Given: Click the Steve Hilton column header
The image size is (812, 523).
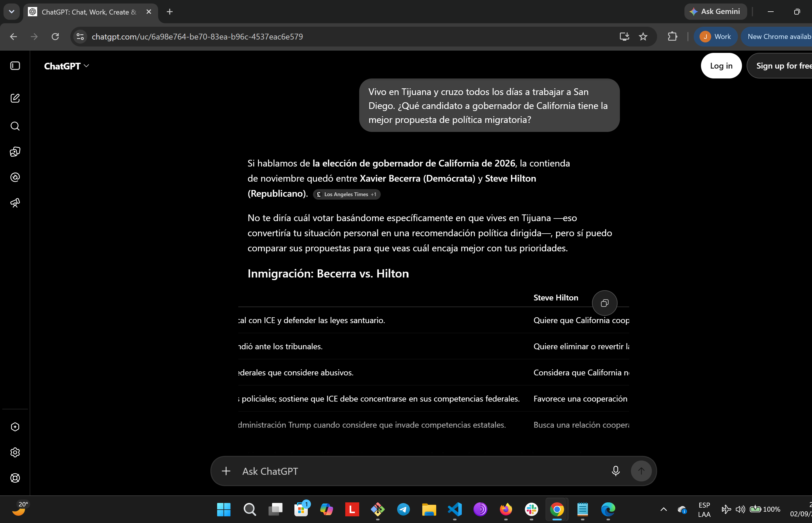Looking at the screenshot, I should [x=556, y=298].
